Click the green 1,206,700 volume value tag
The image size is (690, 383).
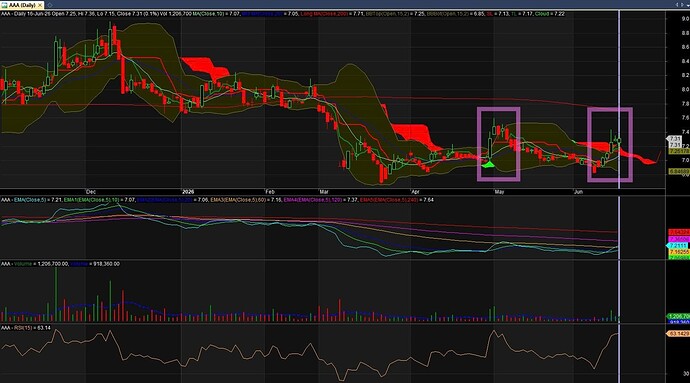point(679,316)
